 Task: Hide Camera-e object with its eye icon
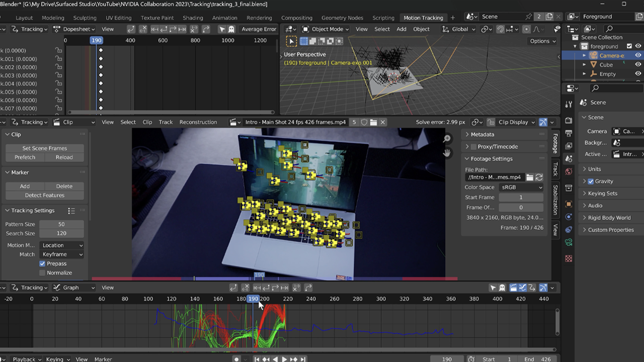[638, 55]
